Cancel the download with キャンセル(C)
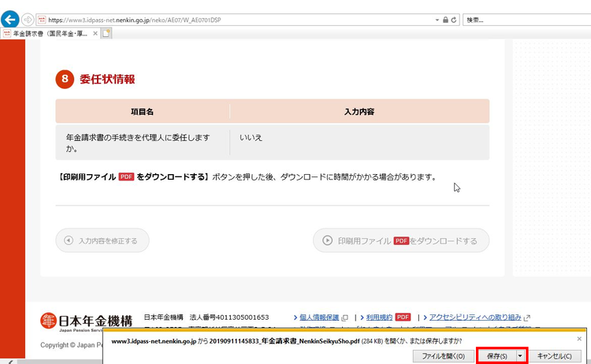Viewport: 591px width, 364px height. (554, 356)
